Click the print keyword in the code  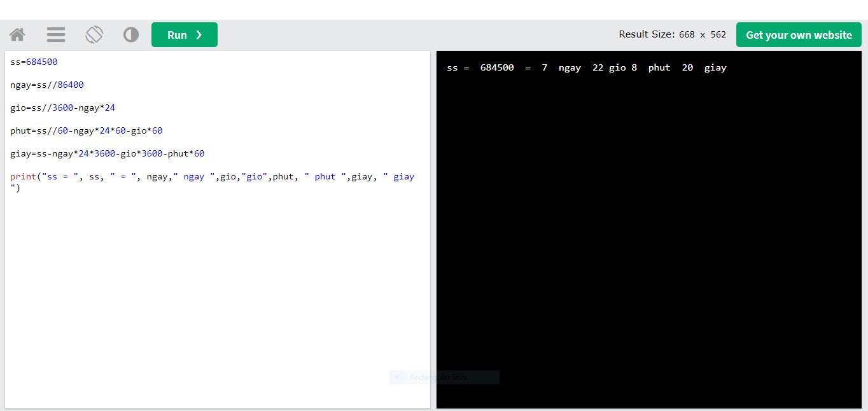point(23,176)
